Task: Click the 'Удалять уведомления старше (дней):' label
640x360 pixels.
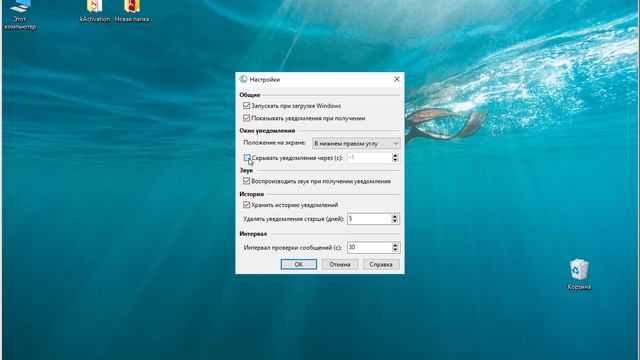Action: click(x=294, y=219)
